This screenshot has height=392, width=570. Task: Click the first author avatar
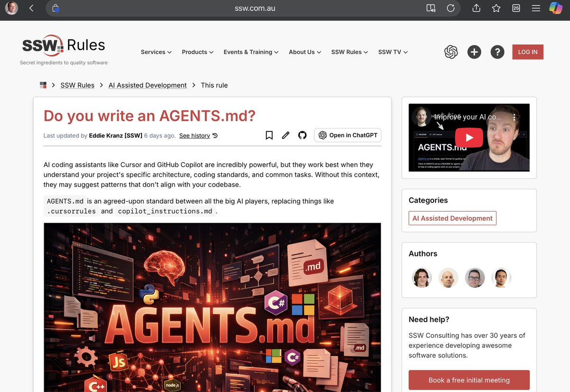(x=422, y=278)
